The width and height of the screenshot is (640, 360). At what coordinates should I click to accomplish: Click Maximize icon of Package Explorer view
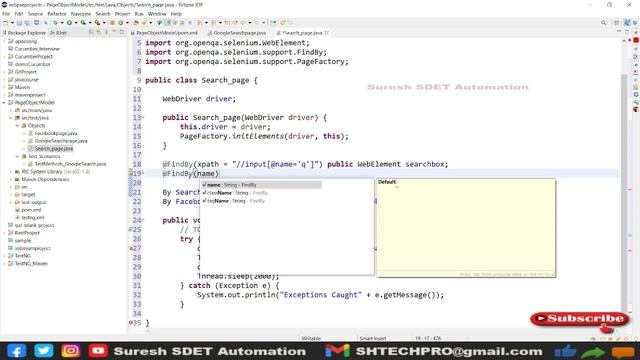(x=122, y=32)
